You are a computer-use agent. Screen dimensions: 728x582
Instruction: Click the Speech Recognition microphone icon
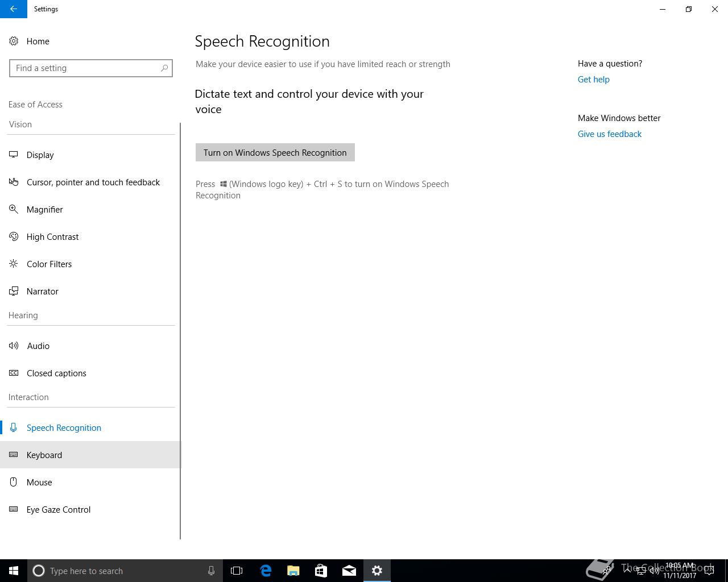point(14,427)
